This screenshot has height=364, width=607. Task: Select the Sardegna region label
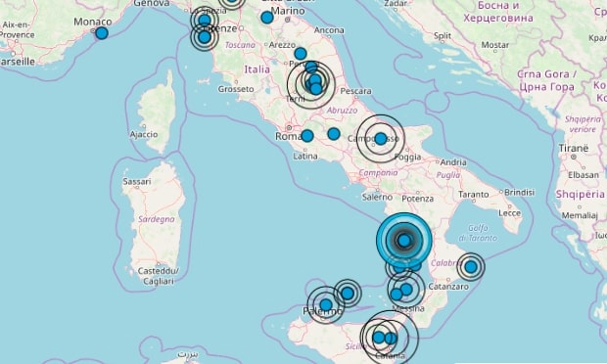click(x=157, y=219)
